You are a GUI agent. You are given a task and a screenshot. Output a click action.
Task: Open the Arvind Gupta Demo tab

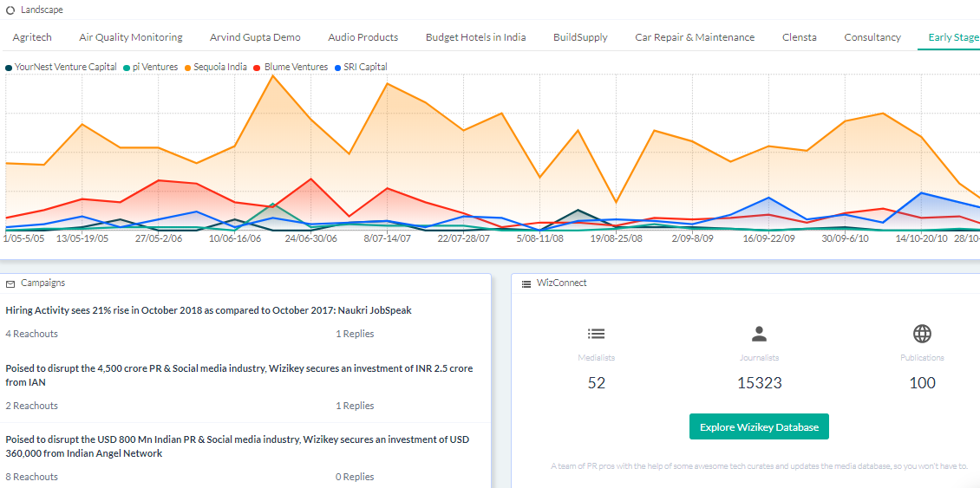tap(255, 37)
